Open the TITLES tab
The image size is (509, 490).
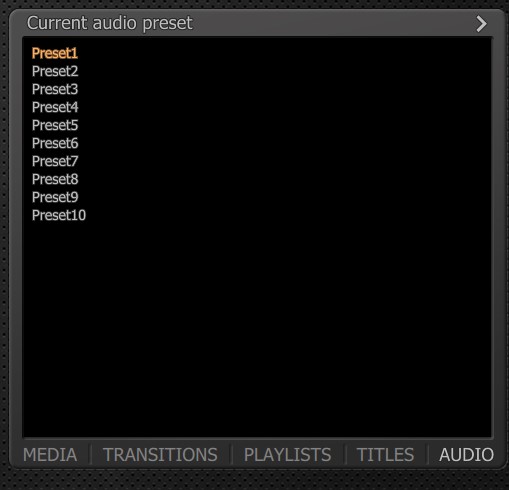(x=385, y=455)
